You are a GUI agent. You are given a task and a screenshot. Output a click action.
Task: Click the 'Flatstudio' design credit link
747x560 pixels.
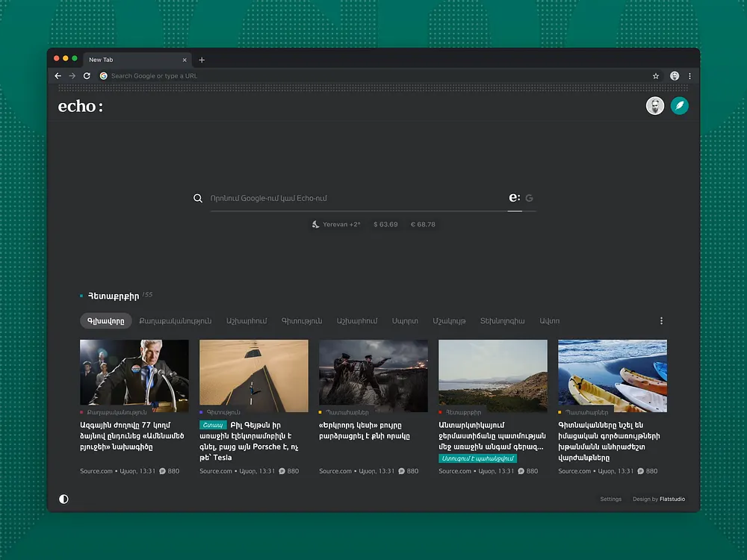click(674, 499)
